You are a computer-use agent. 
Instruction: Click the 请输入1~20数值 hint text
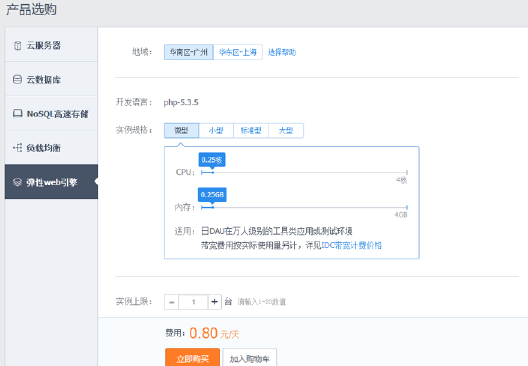262,302
